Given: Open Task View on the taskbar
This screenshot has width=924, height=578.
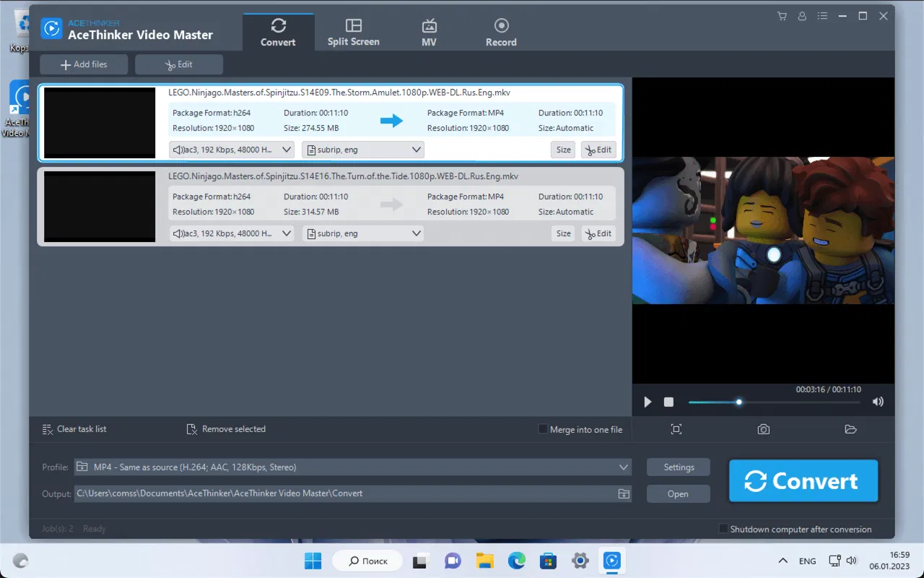Looking at the screenshot, I should tap(420, 561).
